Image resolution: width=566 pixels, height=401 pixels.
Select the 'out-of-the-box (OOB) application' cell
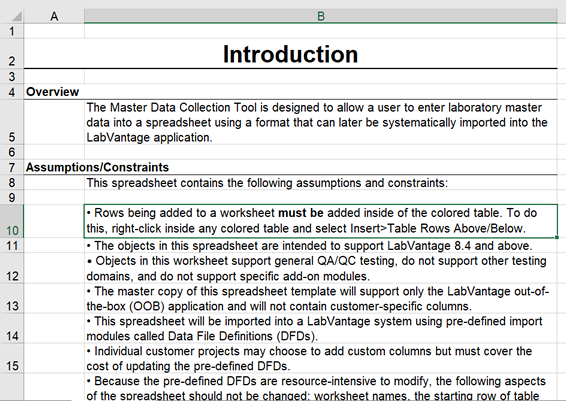[x=321, y=298]
